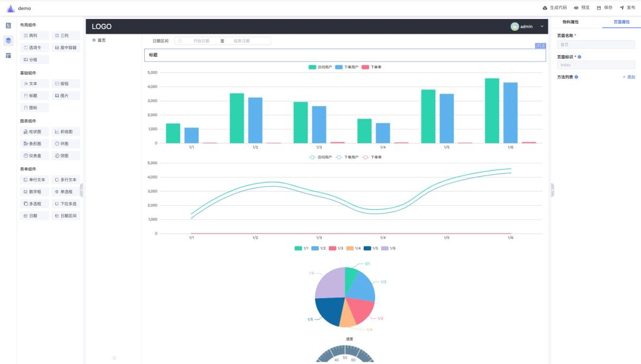
Task: Toggle 访问用户 series in line chart legend
Action: click(320, 157)
